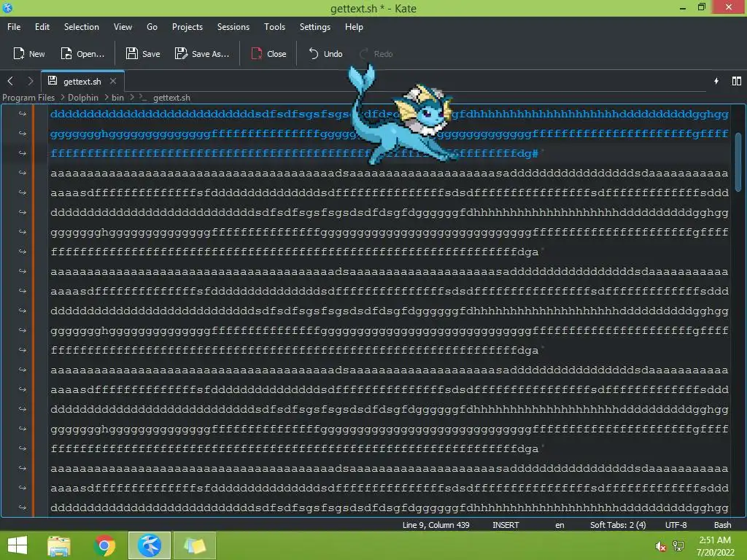Select the gettext.sh document tab
747x560 pixels.
click(x=82, y=81)
